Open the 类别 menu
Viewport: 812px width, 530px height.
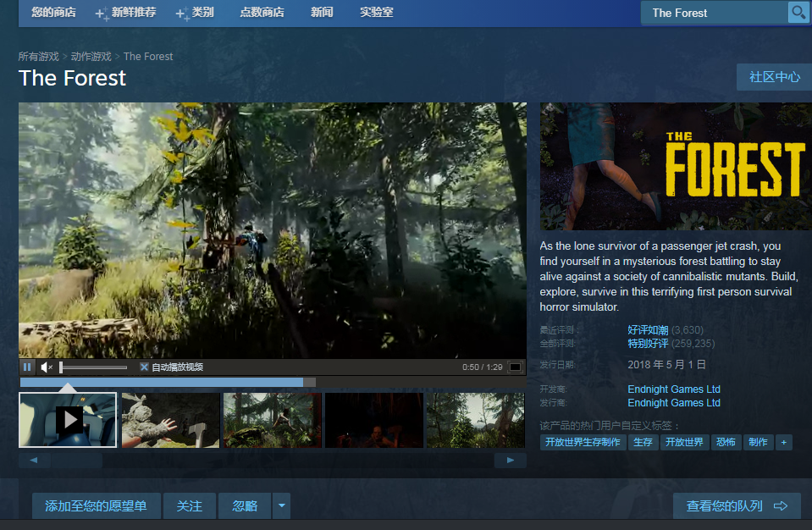195,13
